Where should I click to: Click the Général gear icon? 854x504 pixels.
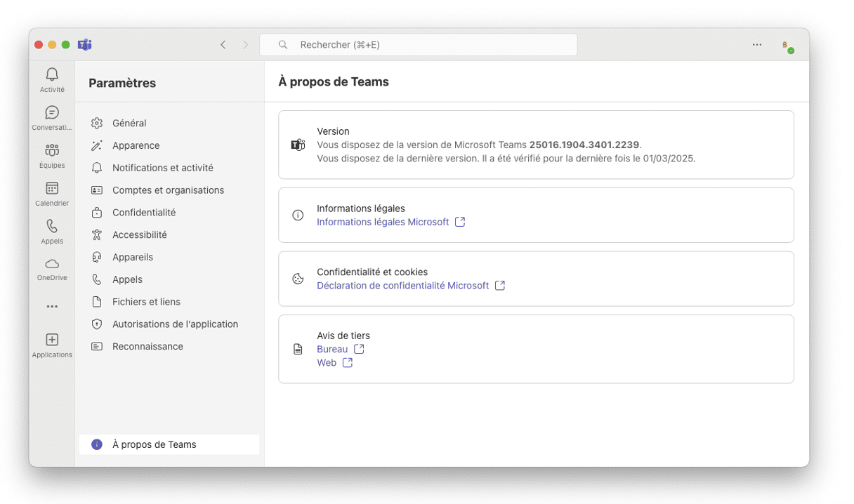click(x=97, y=123)
